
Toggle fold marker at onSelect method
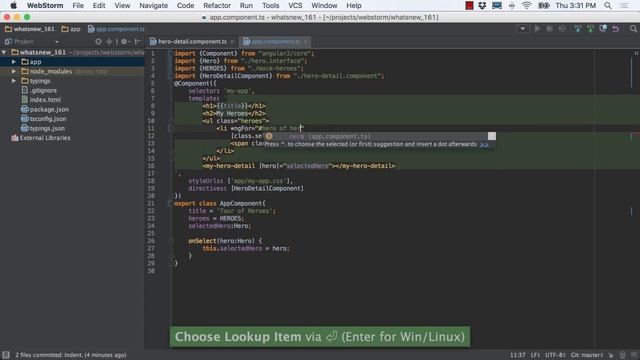coord(171,241)
